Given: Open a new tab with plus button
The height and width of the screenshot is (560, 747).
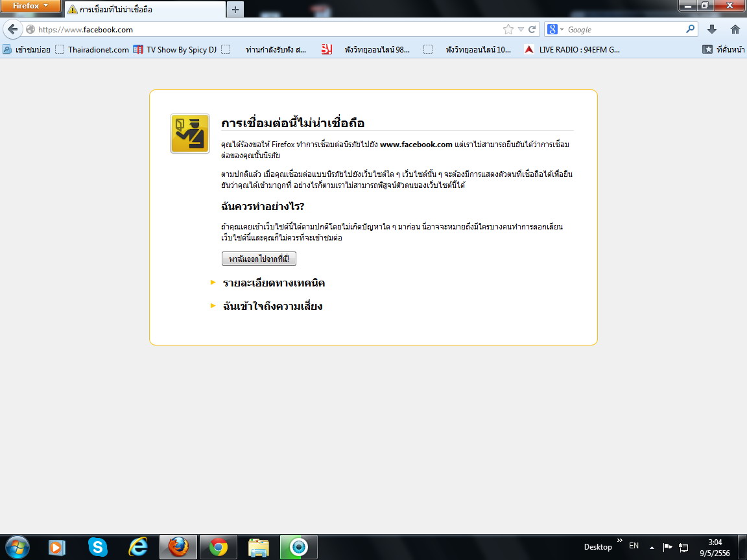Looking at the screenshot, I should (235, 10).
